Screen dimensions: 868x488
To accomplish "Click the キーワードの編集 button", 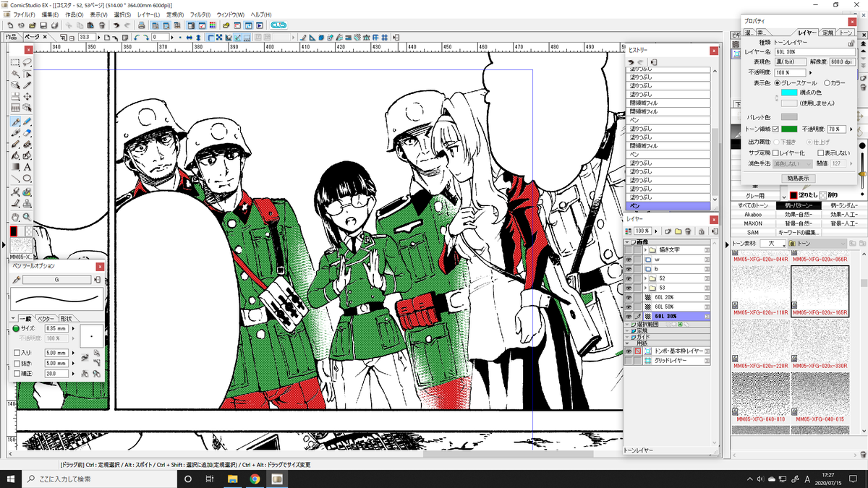I will coord(798,233).
